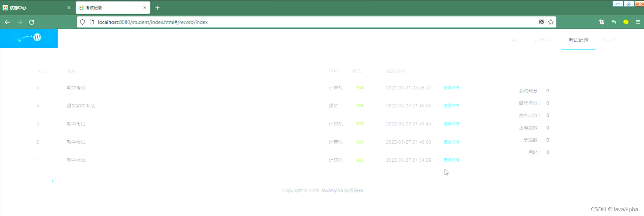
Task: View exam paper for record 5
Action: tap(451, 88)
